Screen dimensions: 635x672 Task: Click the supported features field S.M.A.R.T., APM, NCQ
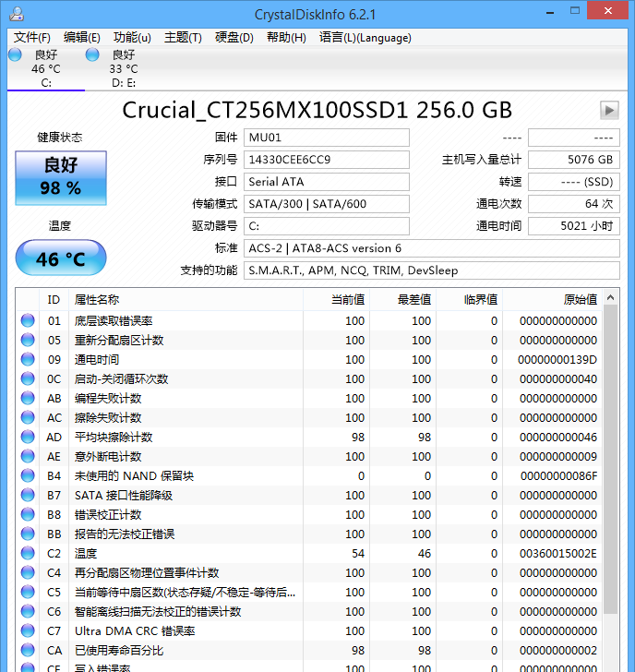click(431, 270)
